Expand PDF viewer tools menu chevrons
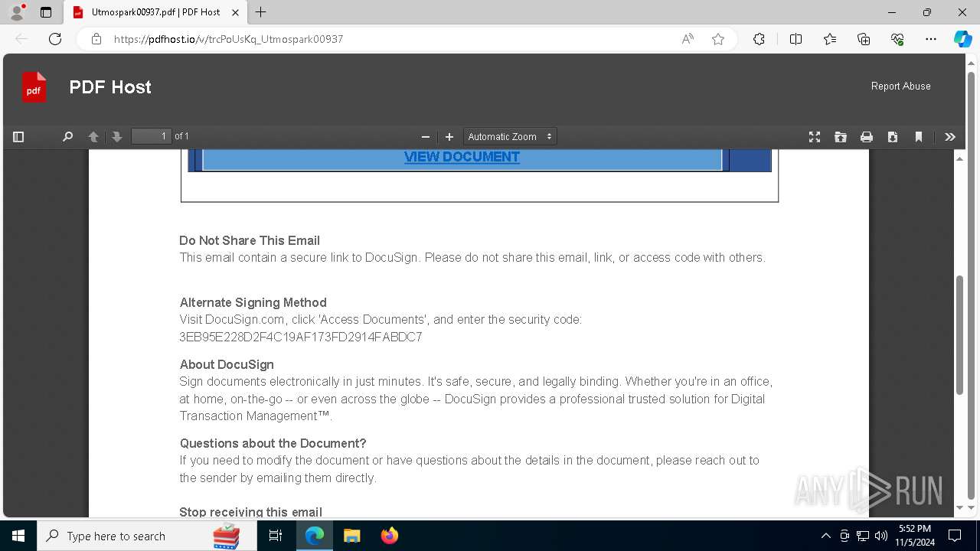Viewport: 980px width, 551px height. 950,137
